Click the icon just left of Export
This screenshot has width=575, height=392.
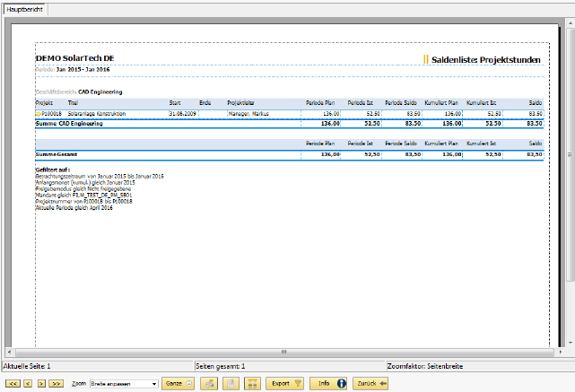pyautogui.click(x=251, y=383)
